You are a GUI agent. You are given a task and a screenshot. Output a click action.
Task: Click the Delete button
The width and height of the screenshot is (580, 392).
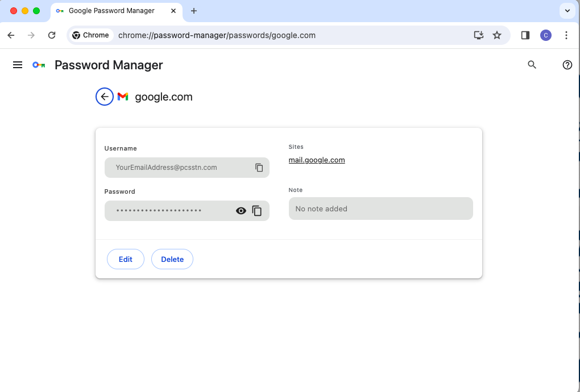click(x=172, y=259)
